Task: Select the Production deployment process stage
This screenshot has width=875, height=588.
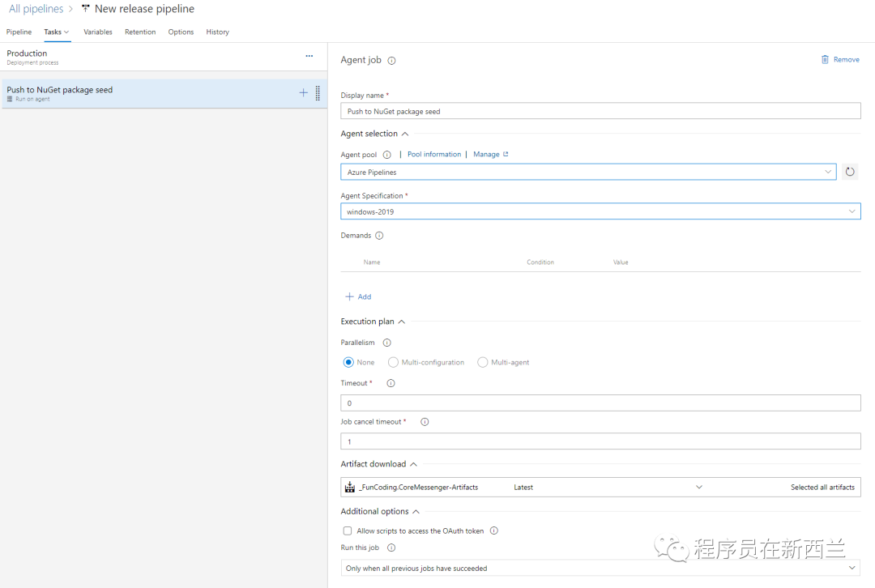Action: [164, 57]
